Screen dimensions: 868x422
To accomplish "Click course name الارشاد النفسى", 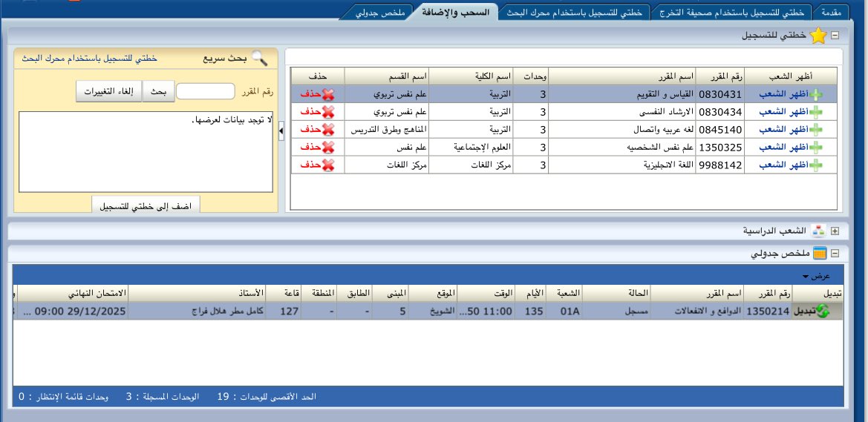I will point(666,112).
